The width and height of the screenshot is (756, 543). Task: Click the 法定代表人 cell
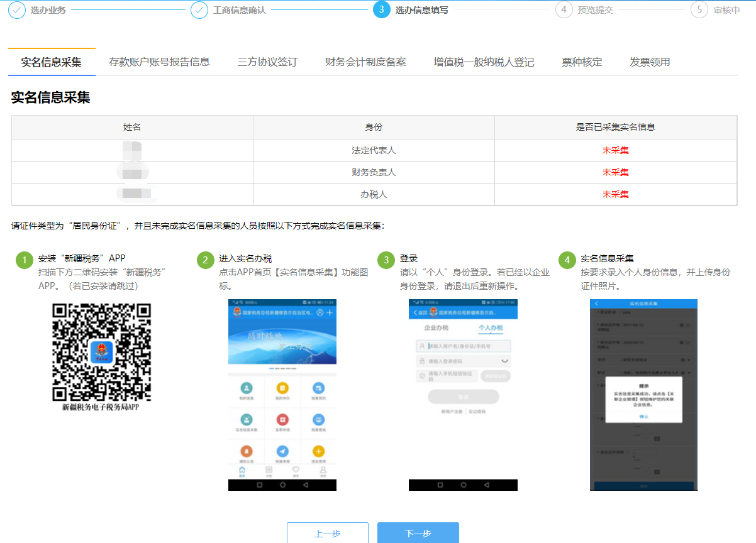[x=374, y=150]
